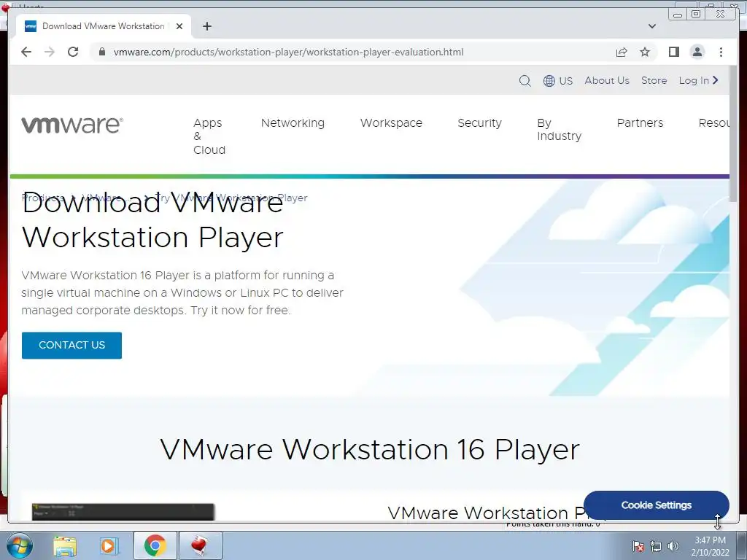747x560 pixels.
Task: Close the Download VMware Workstation tab
Action: (x=179, y=26)
